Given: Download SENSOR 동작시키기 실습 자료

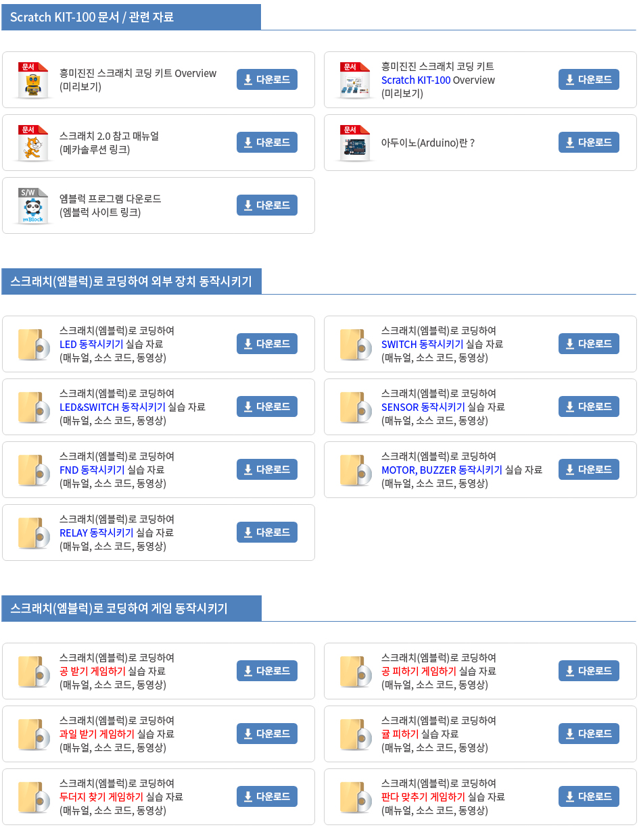Looking at the screenshot, I should pos(589,407).
